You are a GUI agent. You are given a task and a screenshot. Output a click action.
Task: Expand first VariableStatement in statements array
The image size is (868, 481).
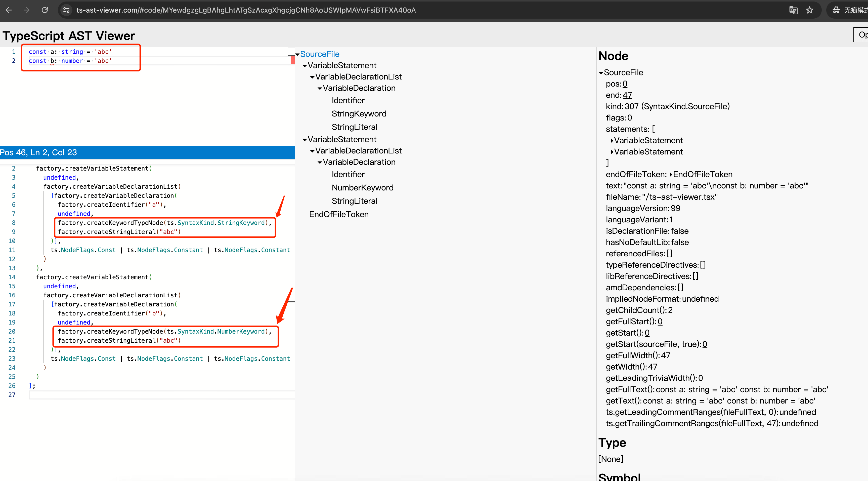612,141
